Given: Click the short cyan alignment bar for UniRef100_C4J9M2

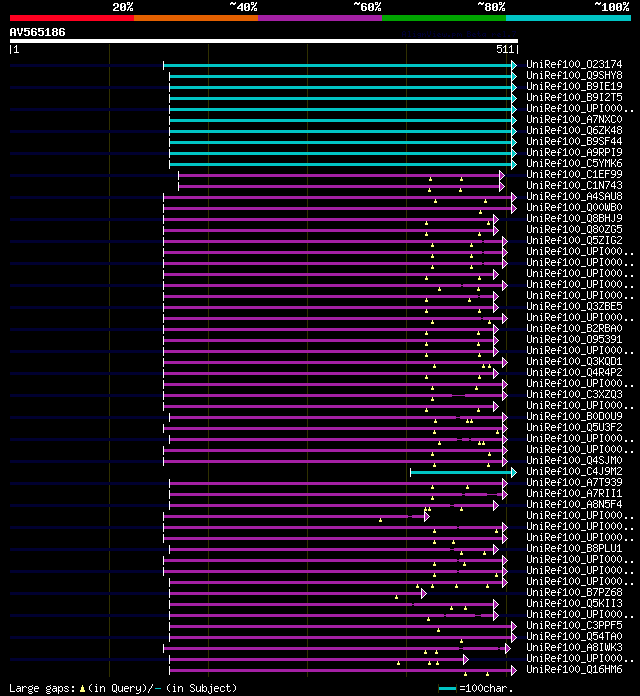Looking at the screenshot, I should pos(463,472).
